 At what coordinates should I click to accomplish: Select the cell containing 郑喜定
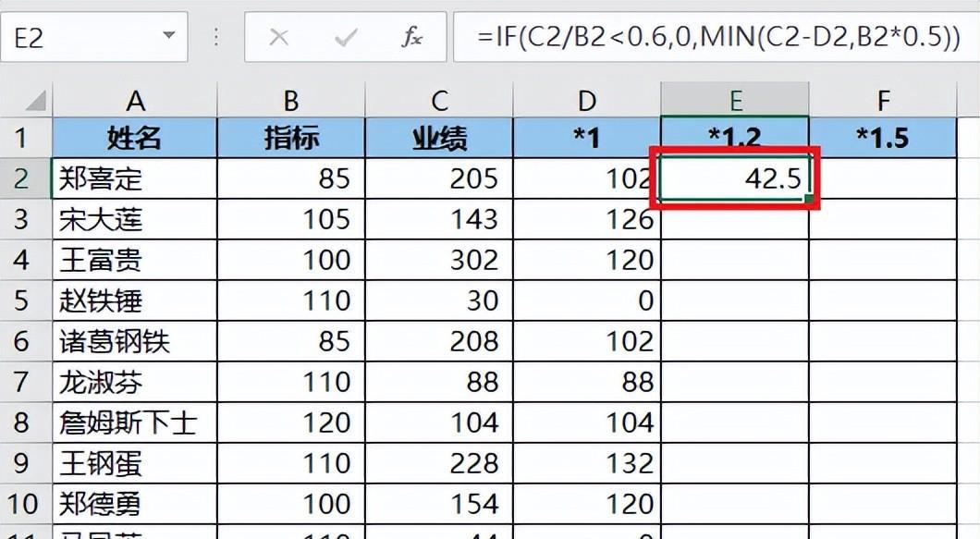[135, 178]
